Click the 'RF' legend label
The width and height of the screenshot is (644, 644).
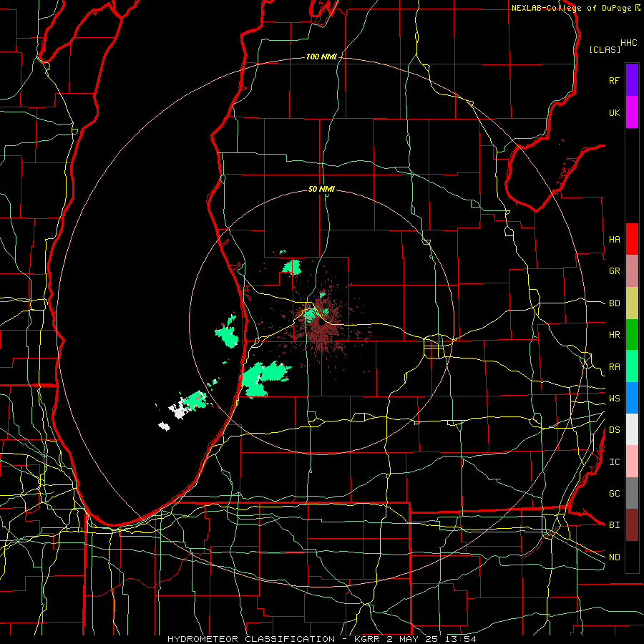click(x=614, y=80)
